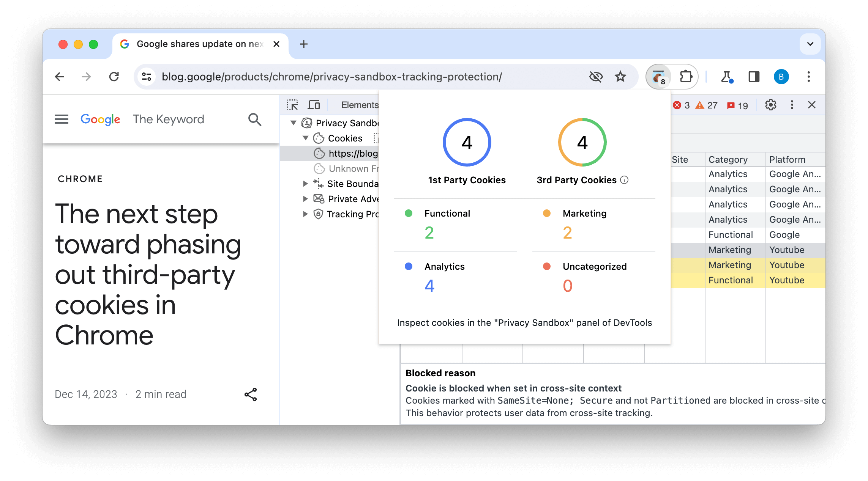
Task: Click the share article icon button
Action: (x=251, y=394)
